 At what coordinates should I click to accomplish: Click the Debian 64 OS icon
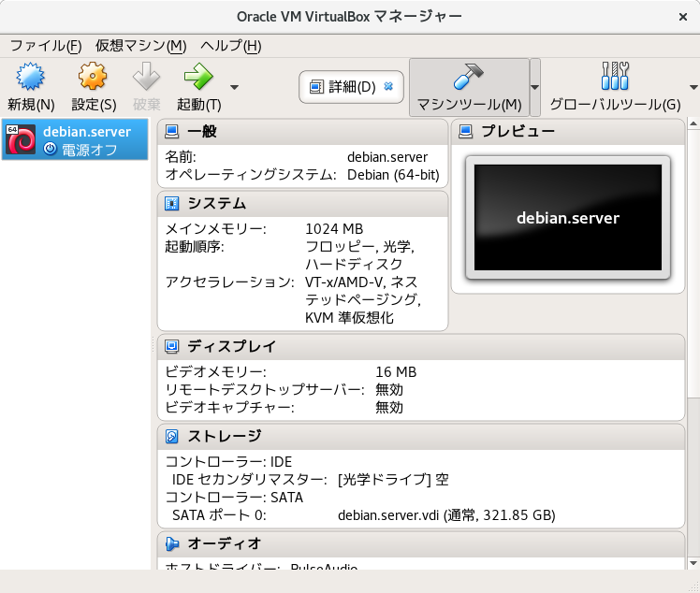click(20, 139)
